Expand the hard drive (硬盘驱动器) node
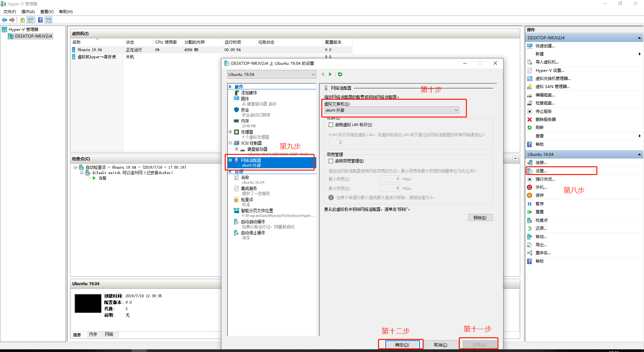The height and width of the screenshot is (352, 644). click(x=237, y=149)
